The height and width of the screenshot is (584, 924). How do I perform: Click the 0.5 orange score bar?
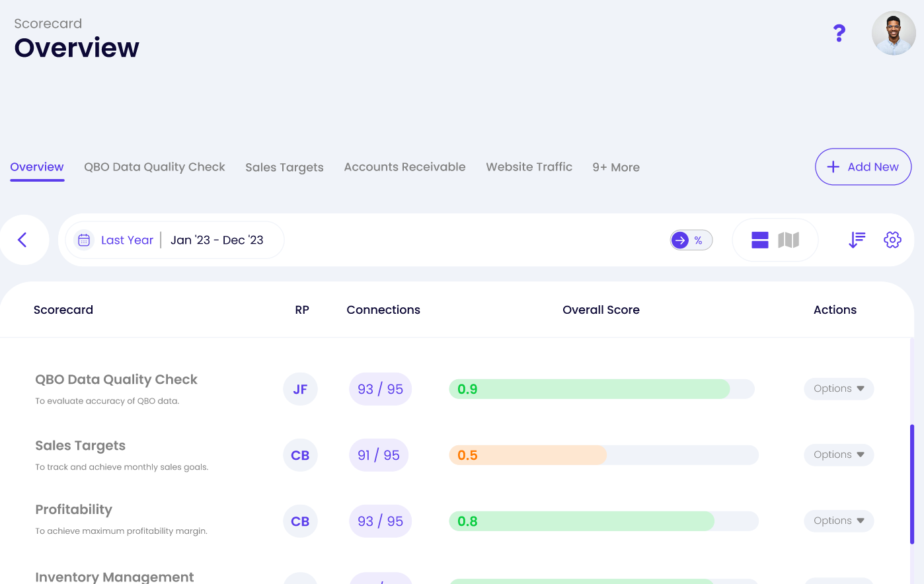(x=527, y=455)
